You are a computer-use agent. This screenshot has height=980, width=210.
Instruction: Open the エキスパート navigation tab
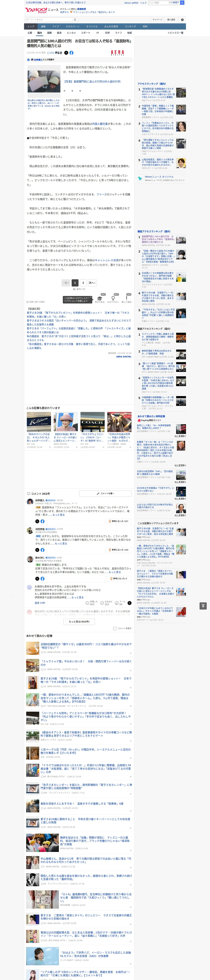click(72, 27)
